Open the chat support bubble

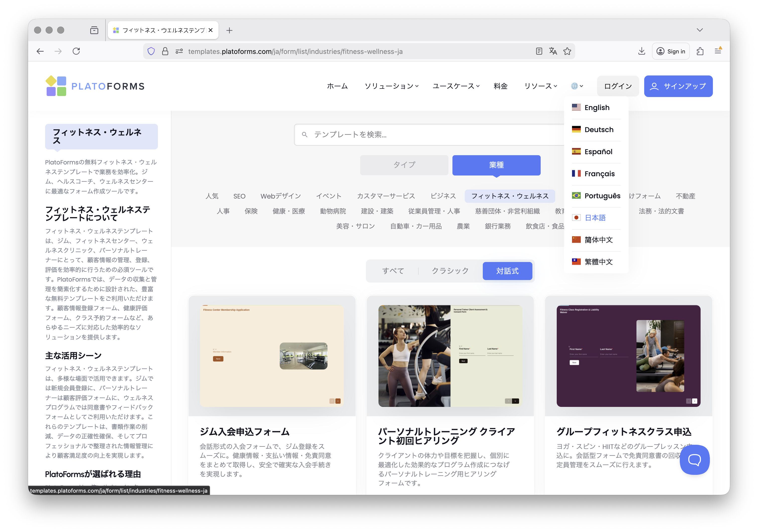tap(694, 459)
